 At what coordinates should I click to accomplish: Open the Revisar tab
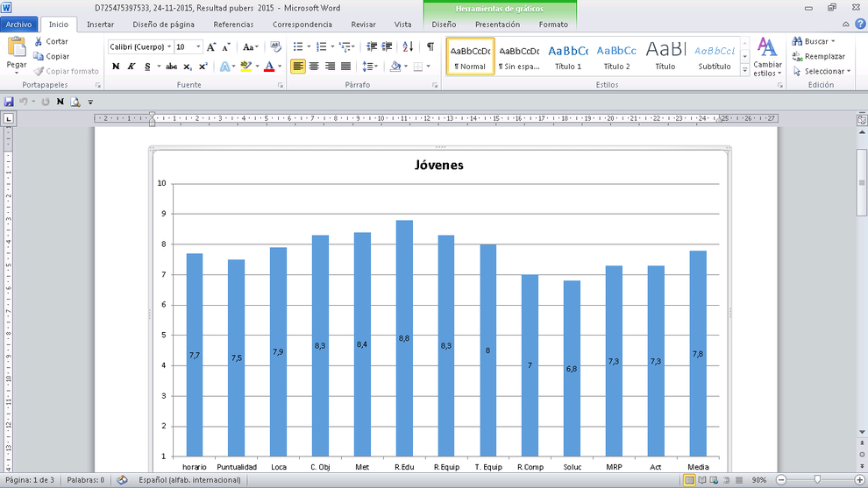363,25
